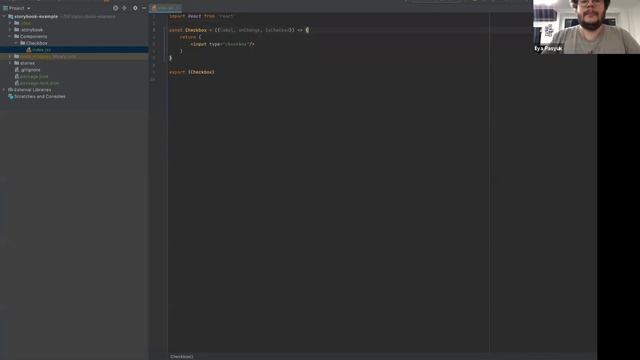Click the import React line
The height and width of the screenshot is (360, 640).
click(x=202, y=16)
